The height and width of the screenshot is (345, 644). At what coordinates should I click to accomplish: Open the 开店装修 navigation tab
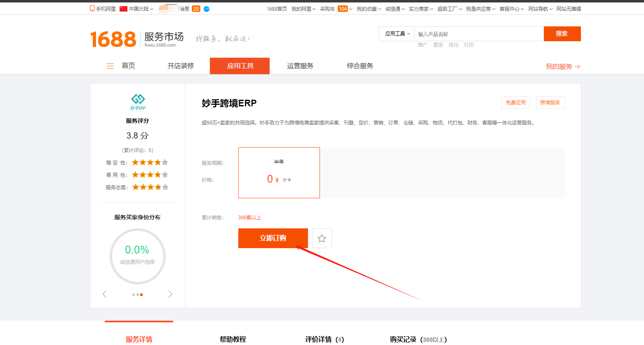[x=181, y=66]
